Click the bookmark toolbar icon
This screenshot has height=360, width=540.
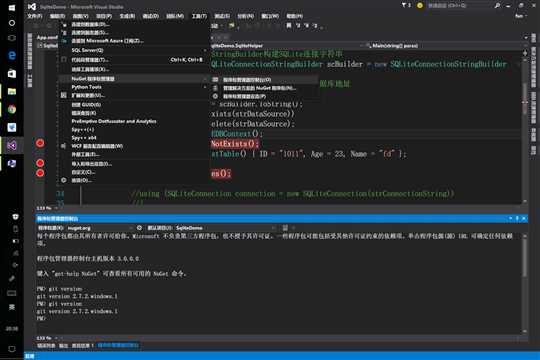(x=289, y=25)
